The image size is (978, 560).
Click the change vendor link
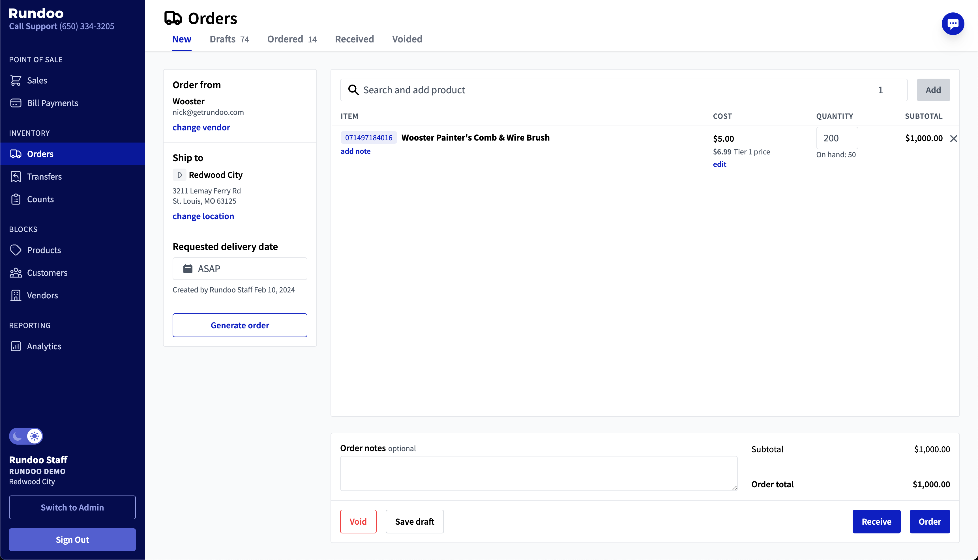click(201, 127)
